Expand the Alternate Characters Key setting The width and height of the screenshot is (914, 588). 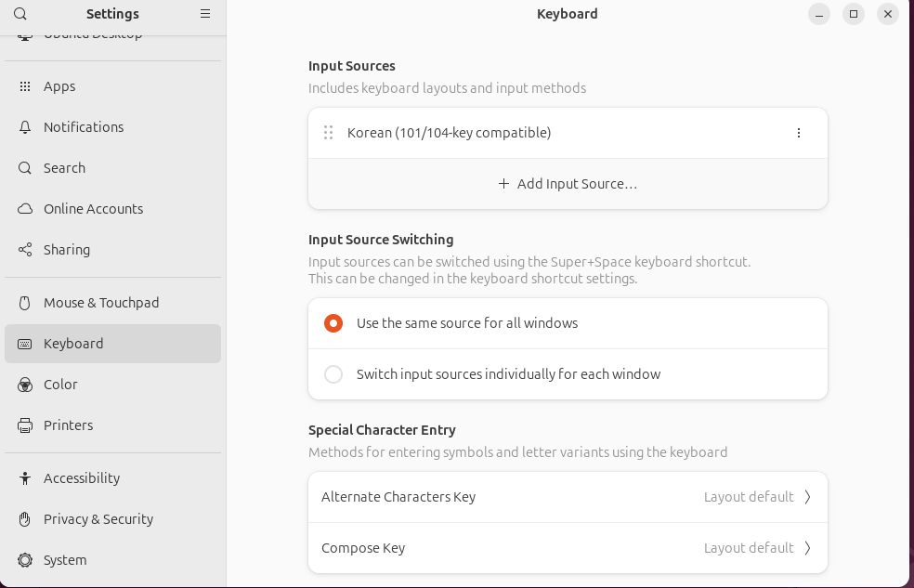coord(568,497)
